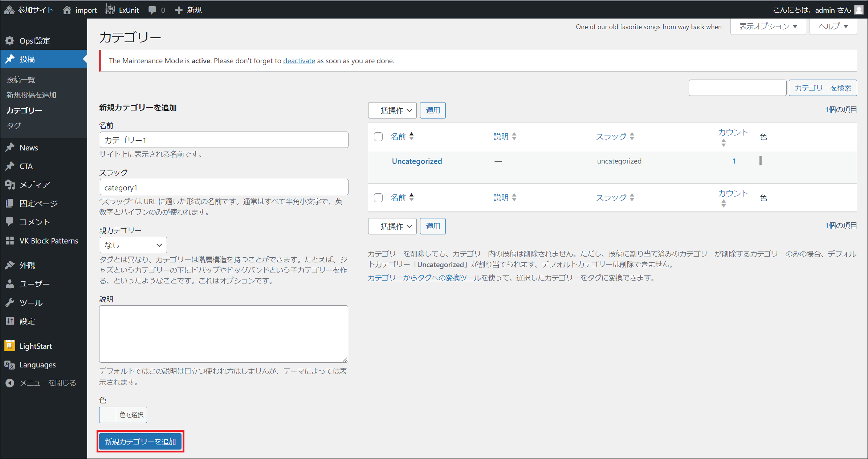Go to 投稿一覧 in the sidebar
Screen dimensions: 868x459
pyautogui.click(x=21, y=80)
